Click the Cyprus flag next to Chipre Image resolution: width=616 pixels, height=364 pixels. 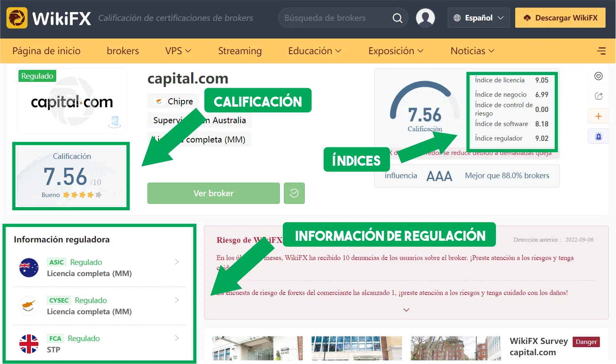(x=159, y=101)
